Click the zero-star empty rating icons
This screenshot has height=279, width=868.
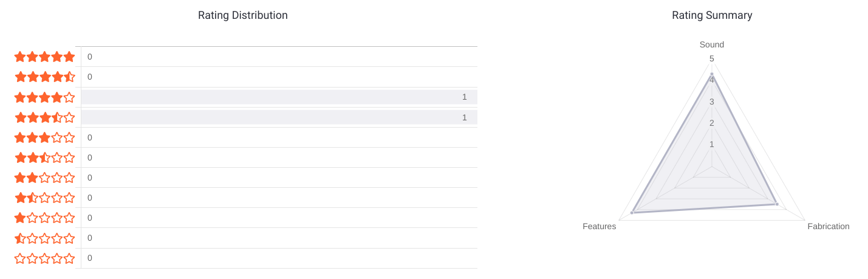44,258
